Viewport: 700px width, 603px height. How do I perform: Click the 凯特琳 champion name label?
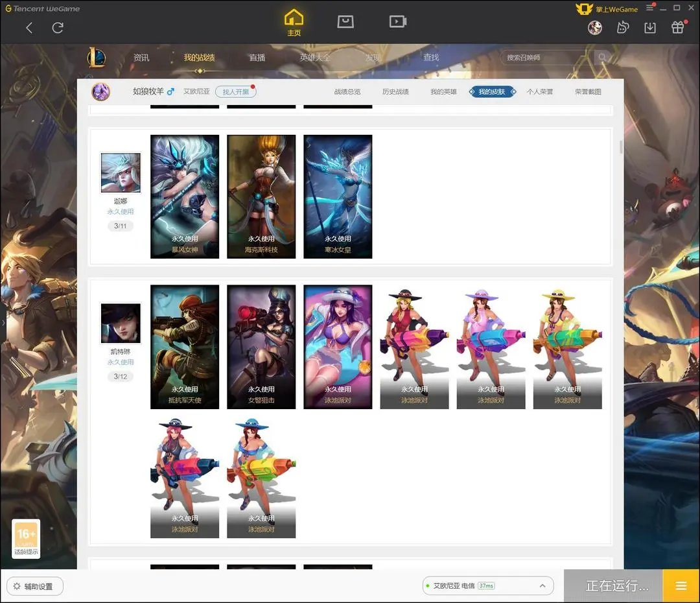(121, 351)
